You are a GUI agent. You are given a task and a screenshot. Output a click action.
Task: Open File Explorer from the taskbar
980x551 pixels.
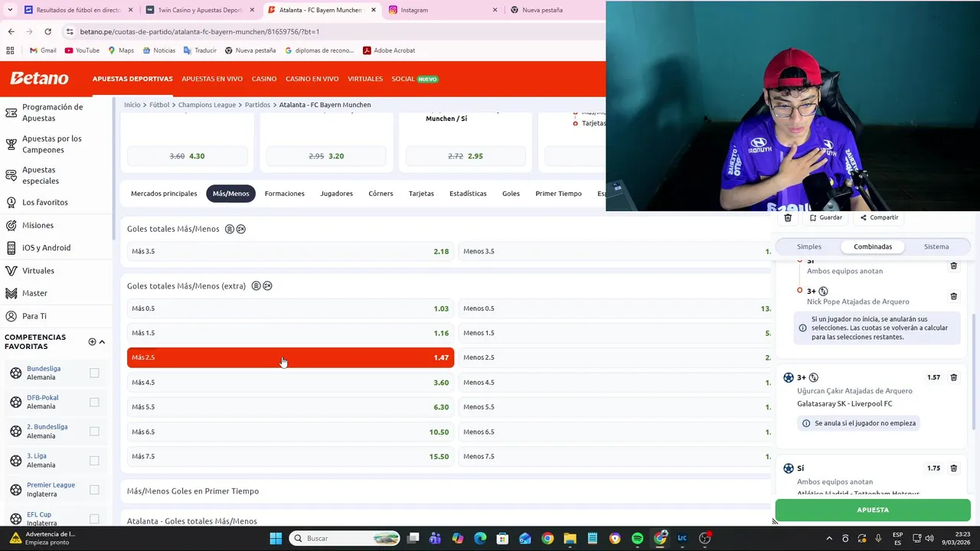[570, 539]
